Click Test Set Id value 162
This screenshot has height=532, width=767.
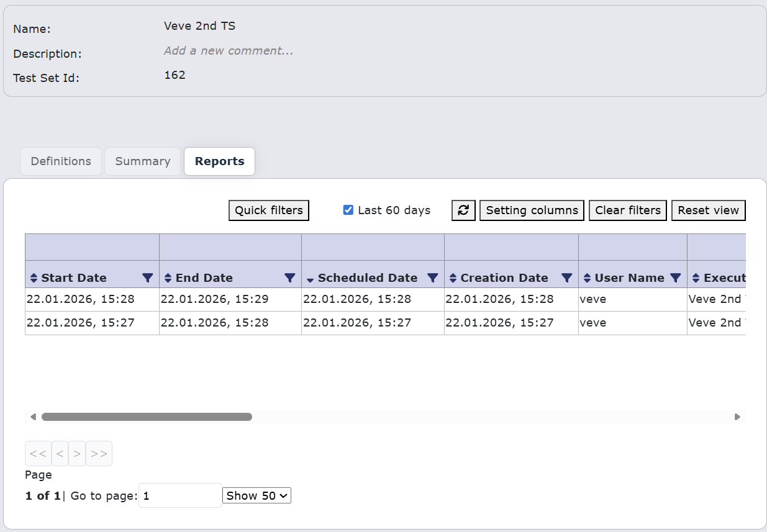pyautogui.click(x=175, y=75)
